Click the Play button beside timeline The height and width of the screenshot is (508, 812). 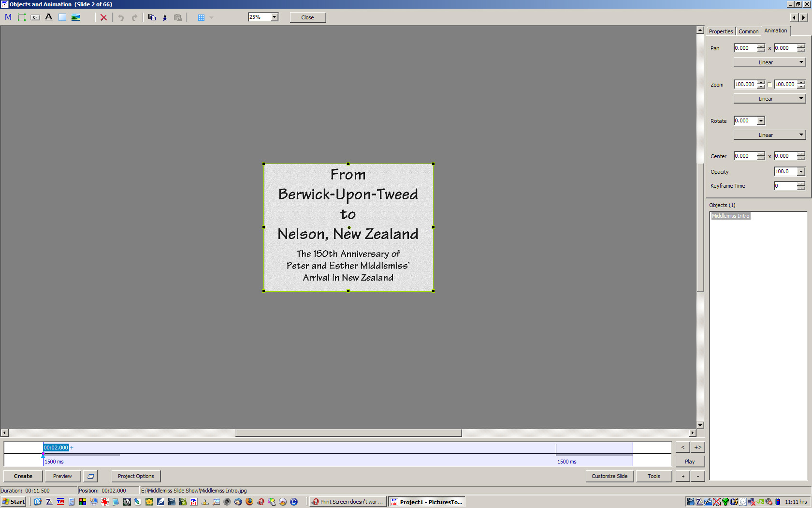[x=690, y=462]
